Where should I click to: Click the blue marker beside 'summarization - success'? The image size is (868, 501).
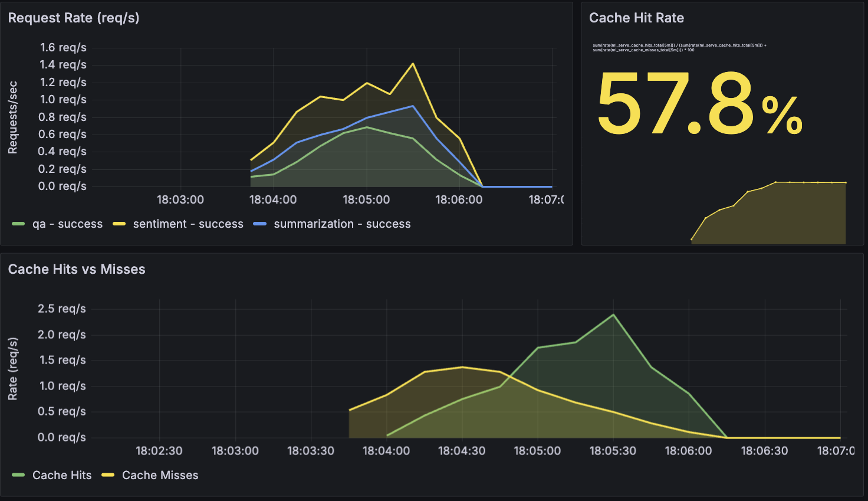point(261,224)
